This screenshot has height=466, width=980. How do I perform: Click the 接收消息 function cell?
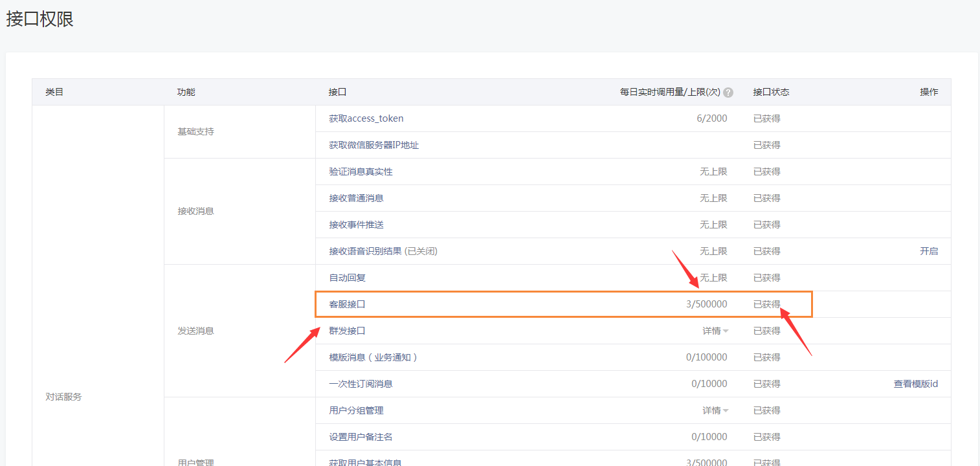click(195, 211)
